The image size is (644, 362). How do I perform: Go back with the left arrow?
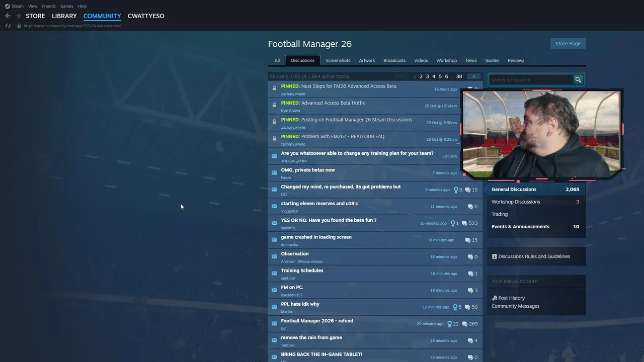pyautogui.click(x=8, y=16)
